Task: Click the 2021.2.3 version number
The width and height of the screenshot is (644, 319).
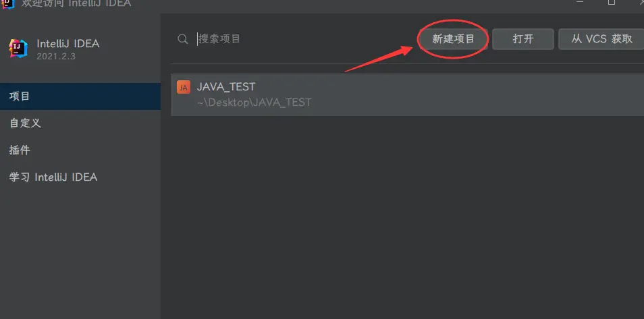Action: [56, 57]
